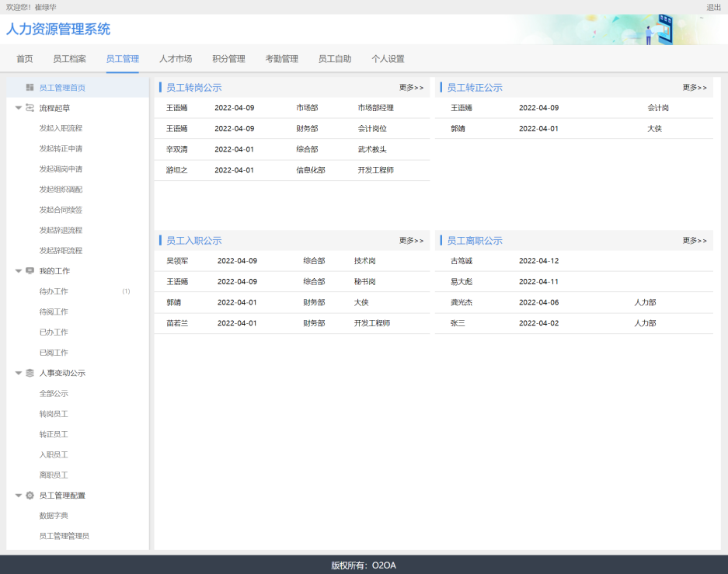
Task: Click the 人事变动公示 stack icon
Action: click(30, 373)
